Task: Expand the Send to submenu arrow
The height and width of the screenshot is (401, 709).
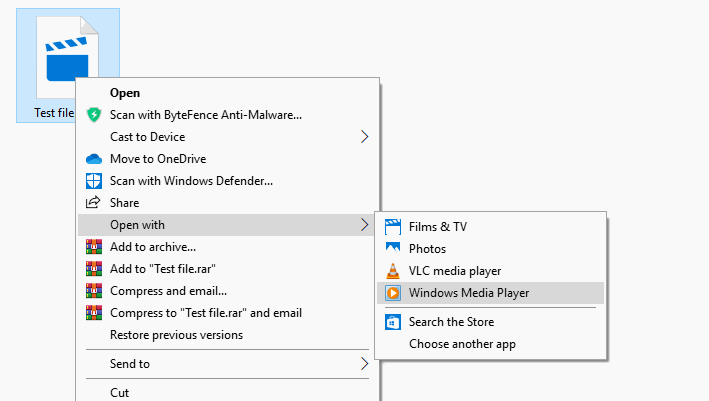Action: [364, 364]
